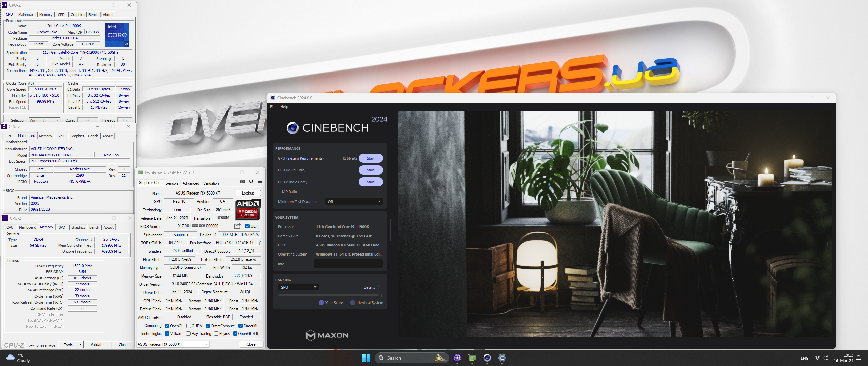
Task: Click the AMD Radeon Graphics logo in GPU-Z
Action: [248, 209]
